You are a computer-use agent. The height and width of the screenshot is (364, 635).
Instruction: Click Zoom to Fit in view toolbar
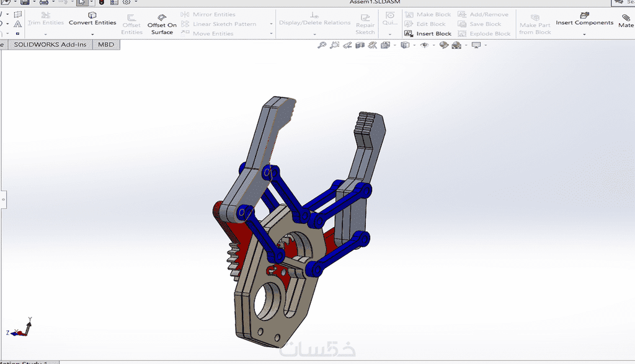[322, 45]
